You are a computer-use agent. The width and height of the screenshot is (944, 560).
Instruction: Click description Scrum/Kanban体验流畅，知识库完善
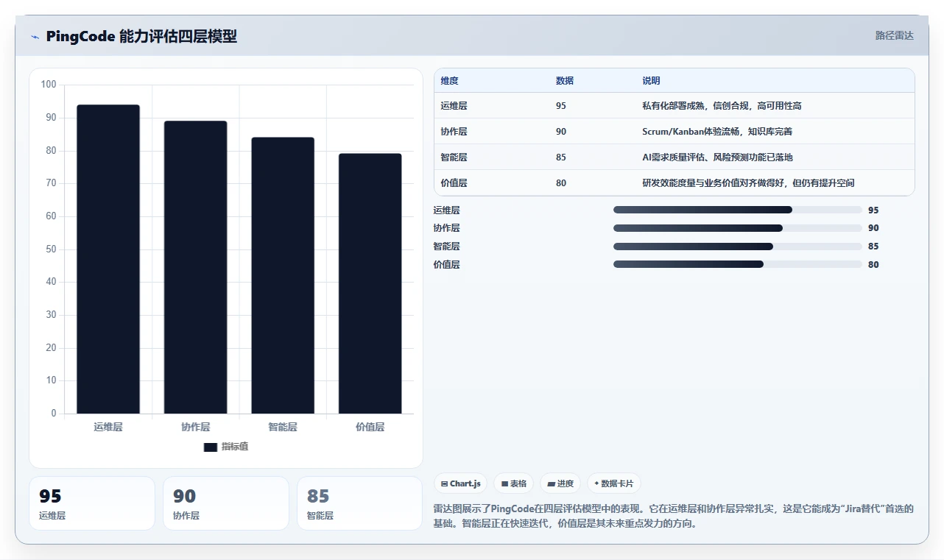pos(717,132)
